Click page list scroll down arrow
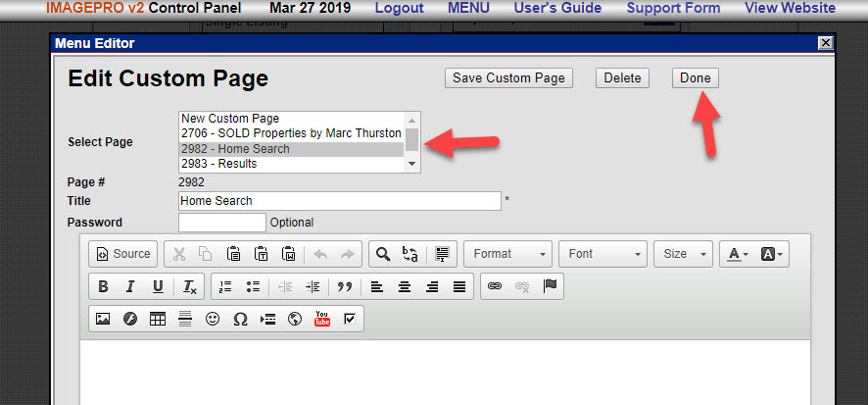Screen dimensions: 868x405 coord(411,164)
